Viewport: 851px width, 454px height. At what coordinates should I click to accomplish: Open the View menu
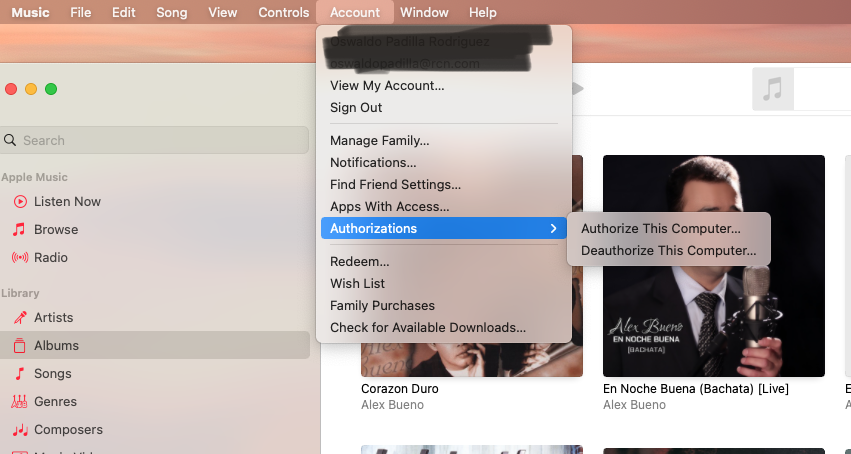[x=223, y=12]
